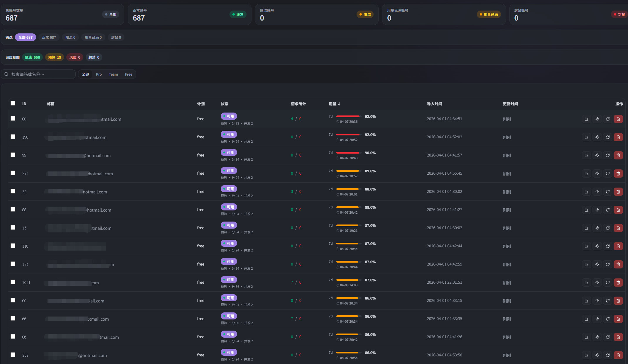Switch to the Free plan tab
628x364 pixels.
(129, 74)
